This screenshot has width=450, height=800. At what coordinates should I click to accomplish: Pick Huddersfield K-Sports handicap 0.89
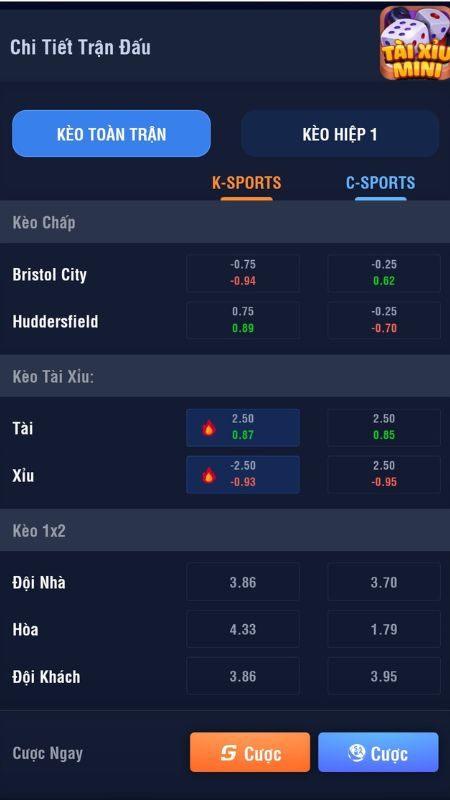pyautogui.click(x=243, y=320)
